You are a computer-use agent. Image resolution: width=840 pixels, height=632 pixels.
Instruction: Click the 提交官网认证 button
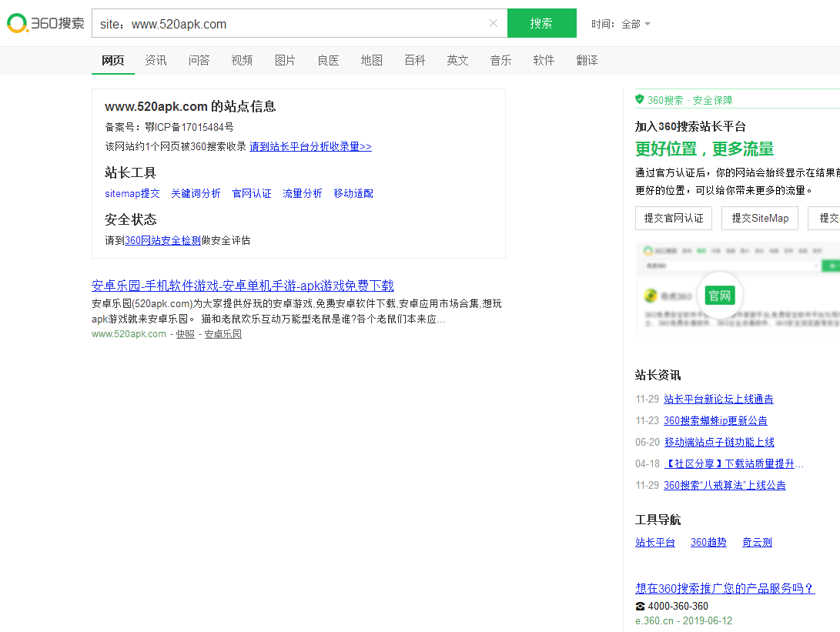click(673, 218)
